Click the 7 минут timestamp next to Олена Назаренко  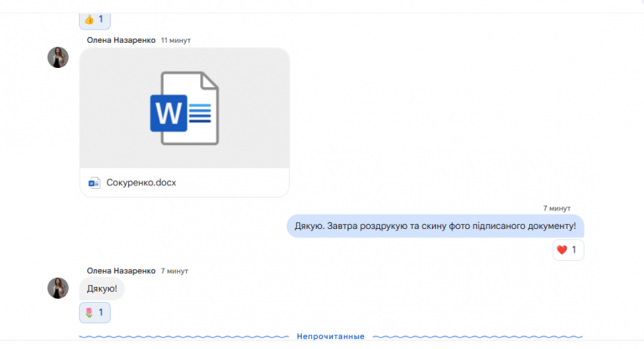pyautogui.click(x=174, y=271)
